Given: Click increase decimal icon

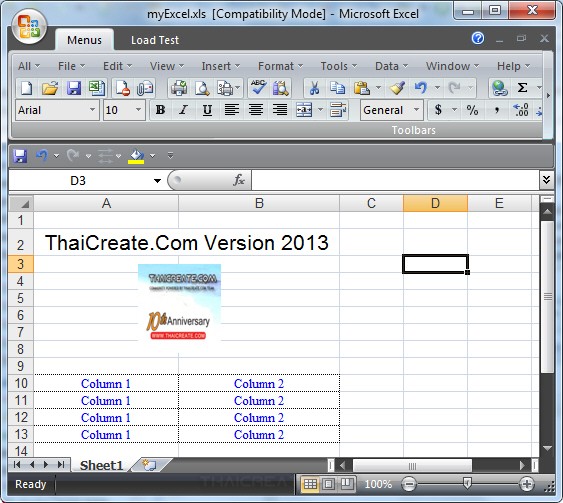Looking at the screenshot, I should click(521, 110).
